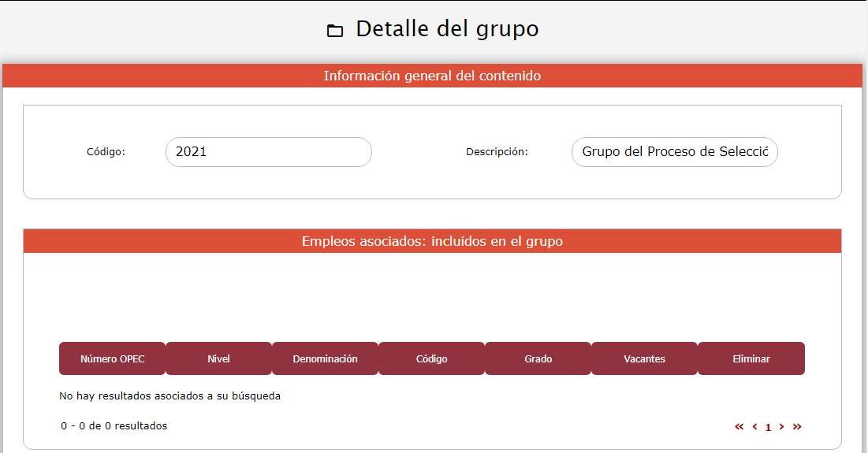Screen dimensions: 868x453
Task: Sort by the Número OPEC column
Action: click(x=112, y=358)
